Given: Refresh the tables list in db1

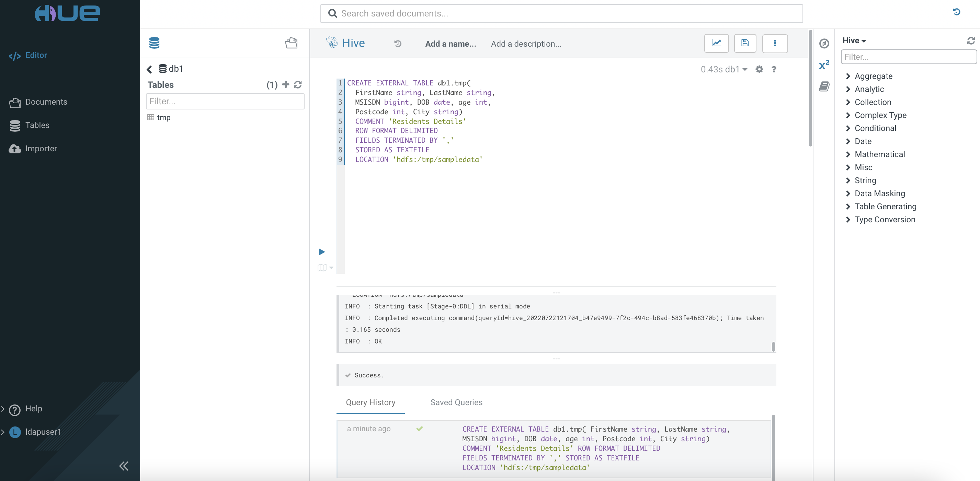Looking at the screenshot, I should 297,84.
